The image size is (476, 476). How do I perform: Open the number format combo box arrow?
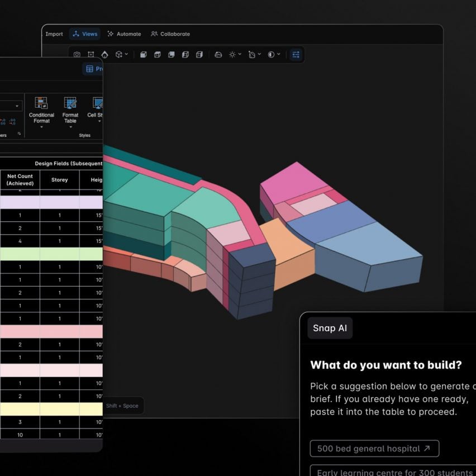pyautogui.click(x=17, y=106)
